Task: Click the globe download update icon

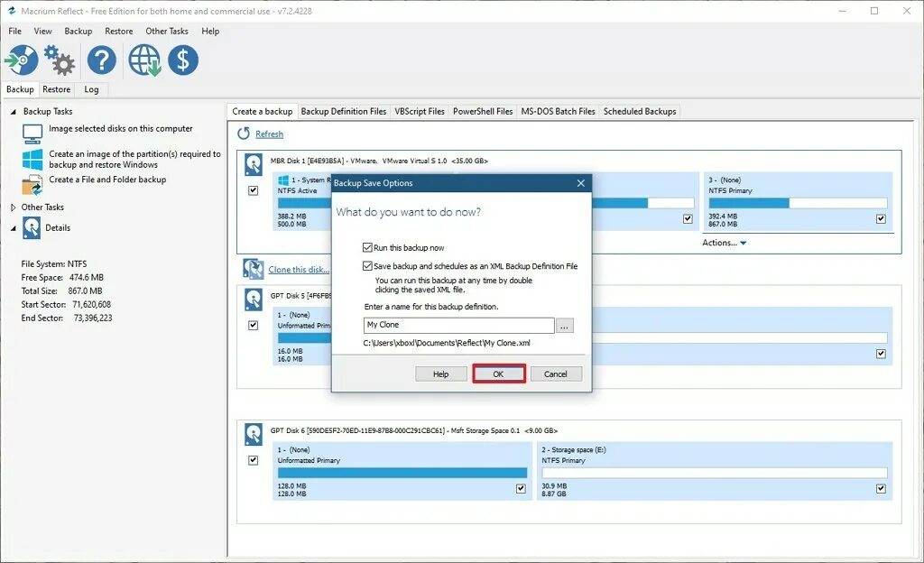Action: click(143, 60)
